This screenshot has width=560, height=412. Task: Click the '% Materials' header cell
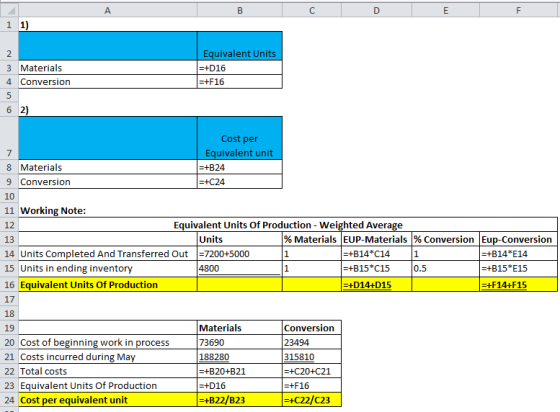312,239
